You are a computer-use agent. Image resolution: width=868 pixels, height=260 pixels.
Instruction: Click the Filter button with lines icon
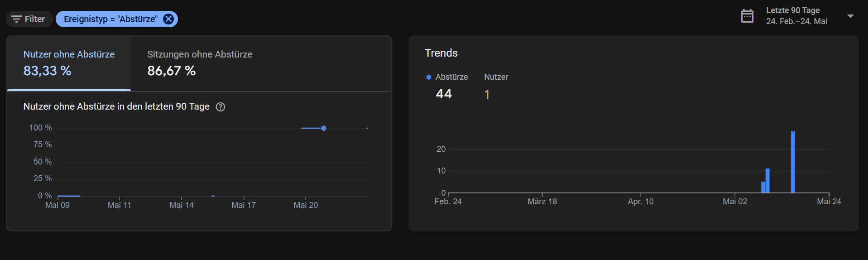29,19
